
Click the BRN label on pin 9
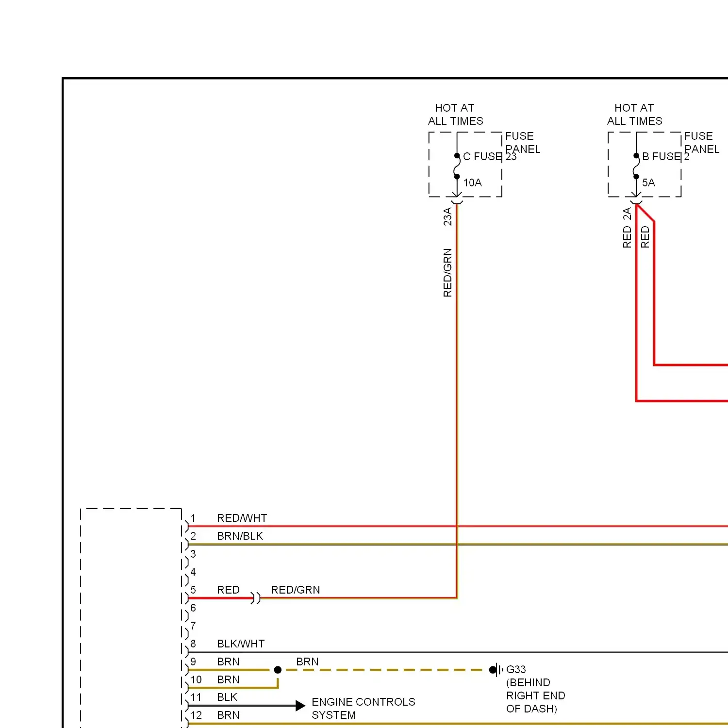pyautogui.click(x=228, y=662)
